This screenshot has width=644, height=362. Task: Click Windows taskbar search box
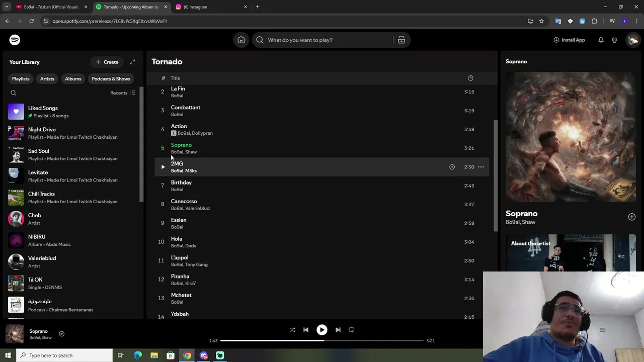point(64,355)
